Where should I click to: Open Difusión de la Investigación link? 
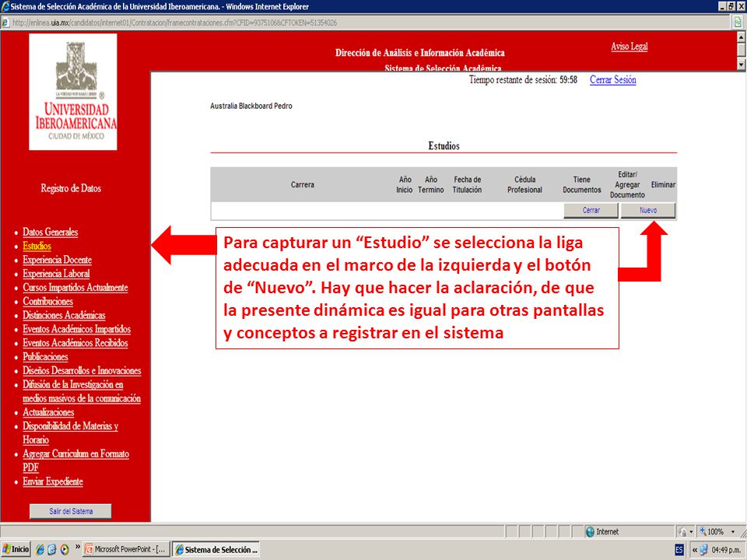[82, 391]
